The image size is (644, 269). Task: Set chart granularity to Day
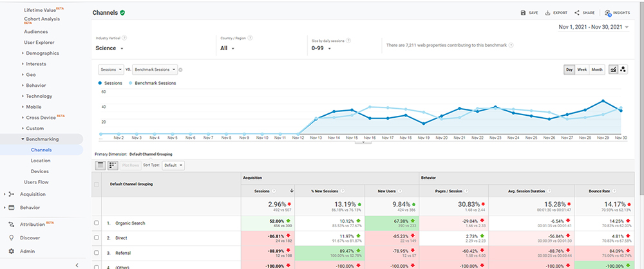point(569,70)
